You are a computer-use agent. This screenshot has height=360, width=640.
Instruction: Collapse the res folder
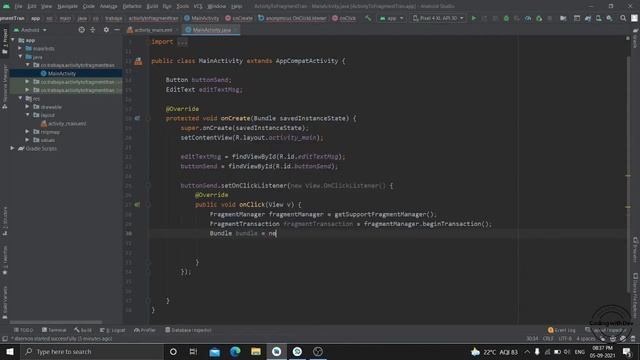20,98
